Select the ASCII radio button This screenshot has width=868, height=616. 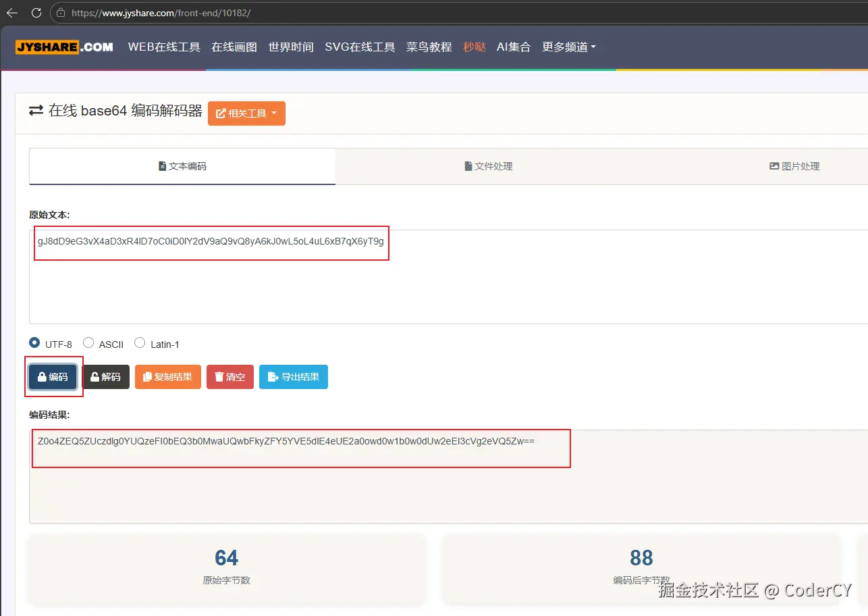click(x=88, y=343)
